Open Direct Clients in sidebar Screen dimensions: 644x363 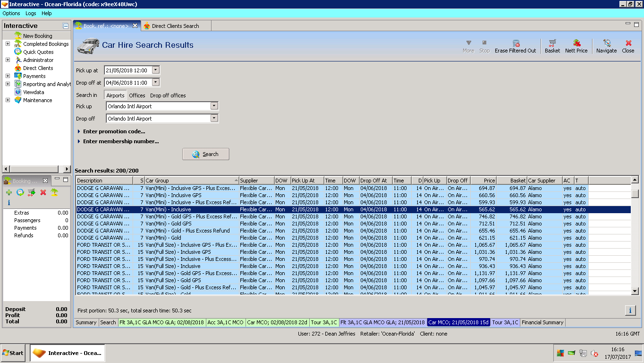38,68
